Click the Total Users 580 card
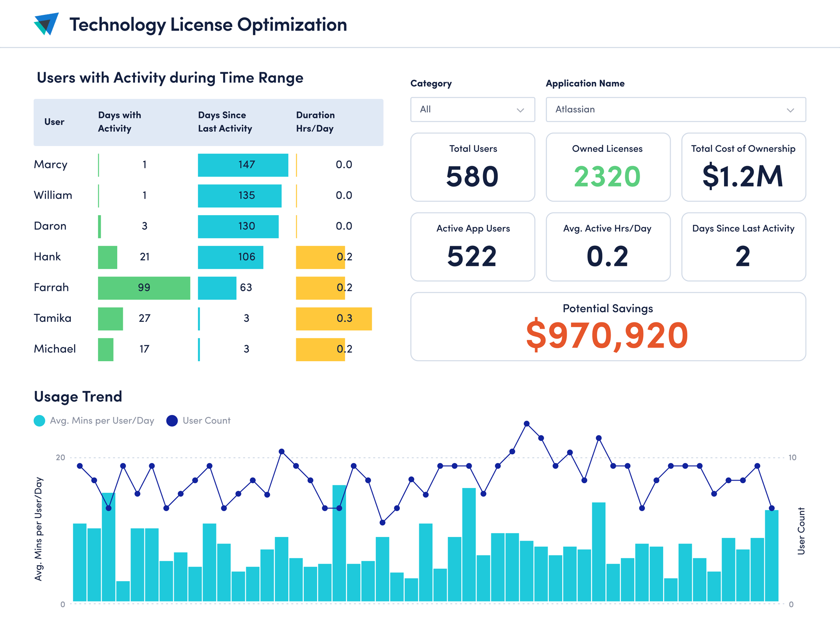This screenshot has height=638, width=840. pos(472,167)
